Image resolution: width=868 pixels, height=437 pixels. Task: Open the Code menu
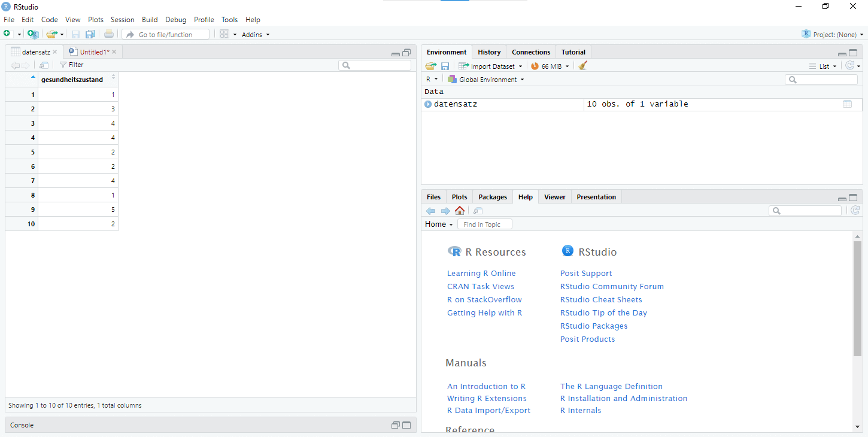(50, 20)
